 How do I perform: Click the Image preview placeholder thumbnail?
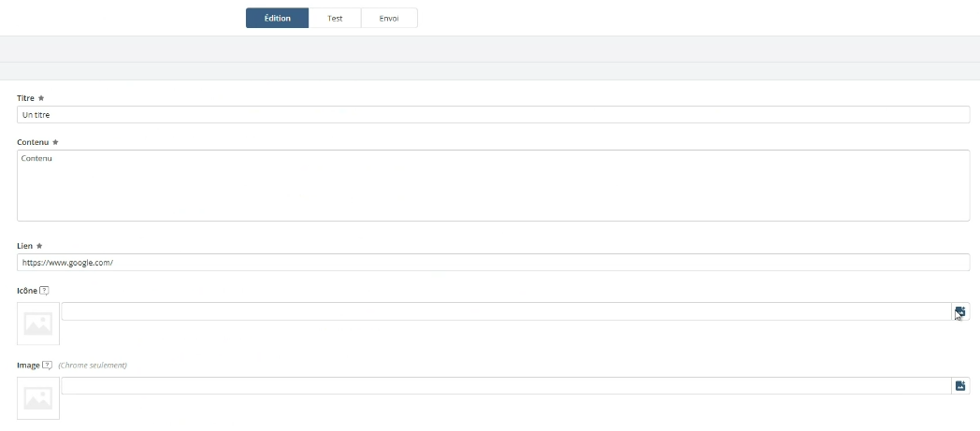[38, 398]
